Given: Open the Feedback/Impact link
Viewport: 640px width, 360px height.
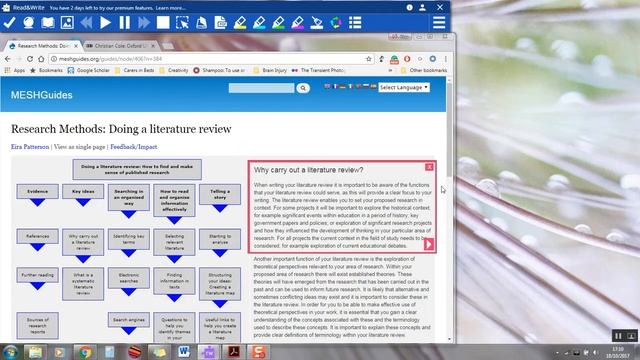Looking at the screenshot, I should [x=133, y=147].
